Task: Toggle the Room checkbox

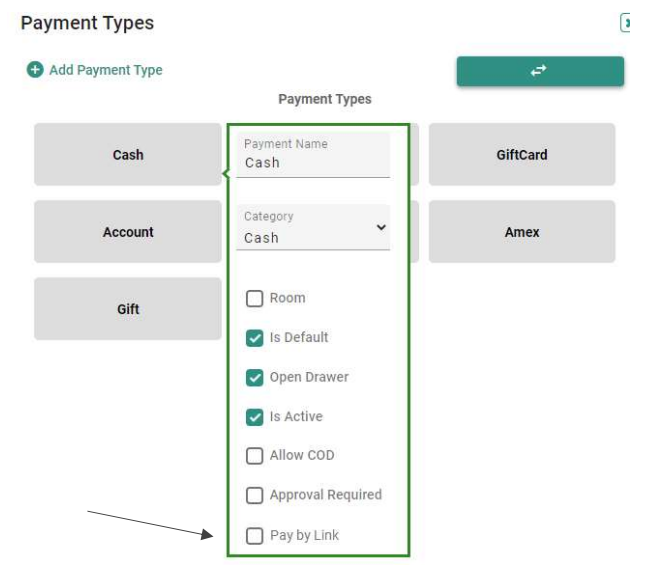Action: 254,298
